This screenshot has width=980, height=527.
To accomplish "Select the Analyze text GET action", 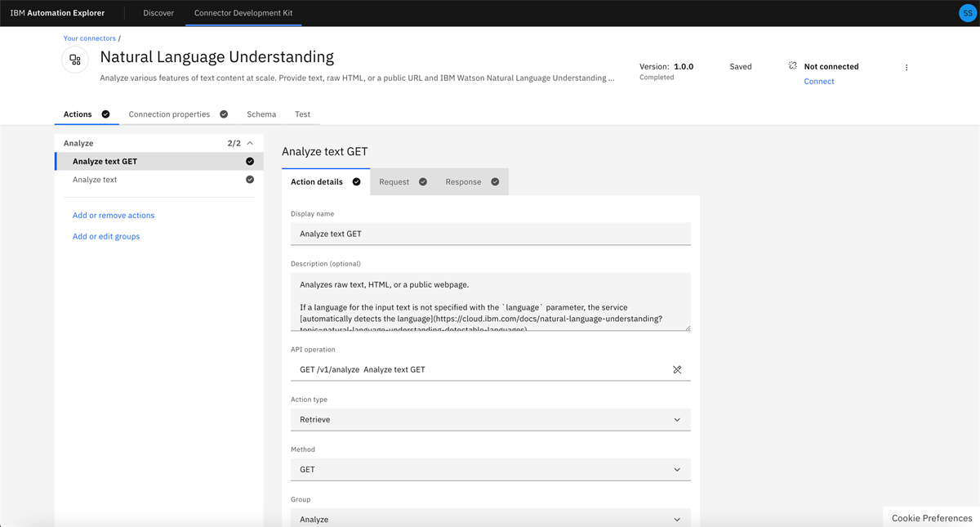I will 158,162.
